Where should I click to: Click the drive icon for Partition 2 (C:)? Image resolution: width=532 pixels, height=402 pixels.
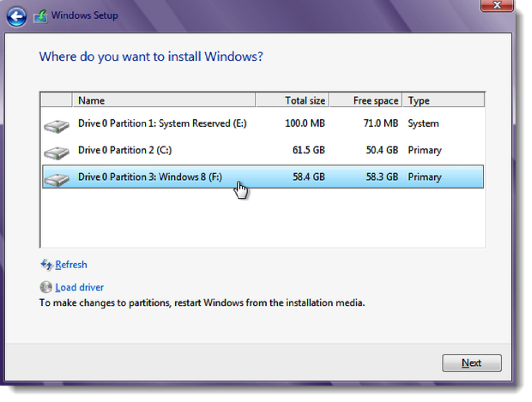[57, 153]
